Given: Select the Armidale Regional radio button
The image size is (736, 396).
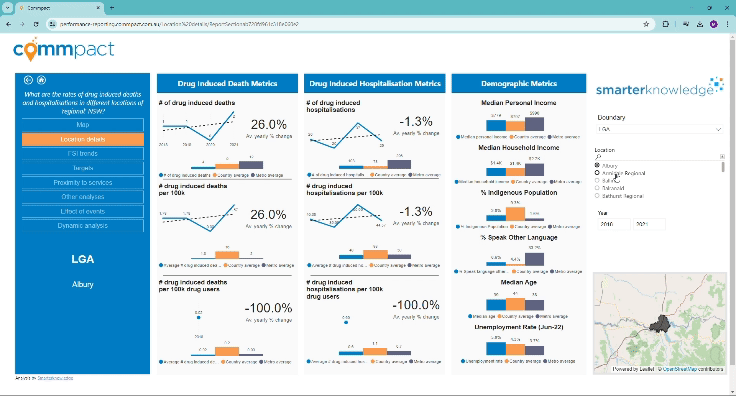Looking at the screenshot, I should (x=597, y=173).
